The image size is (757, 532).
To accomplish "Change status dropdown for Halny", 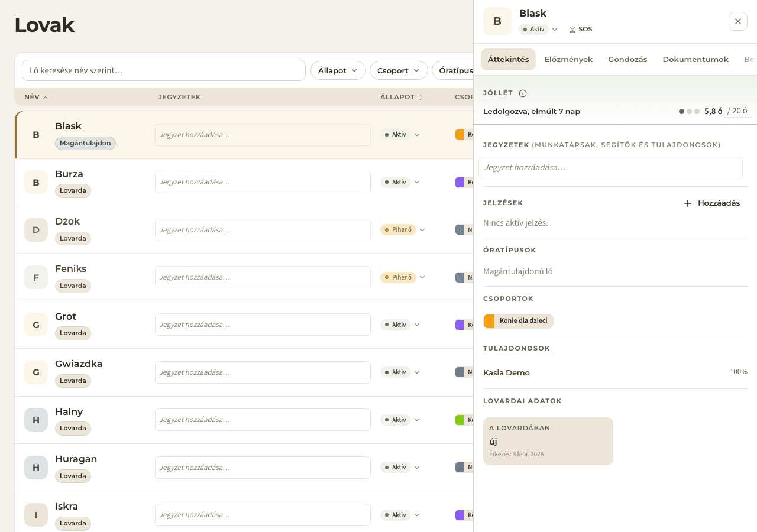I will pyautogui.click(x=400, y=420).
